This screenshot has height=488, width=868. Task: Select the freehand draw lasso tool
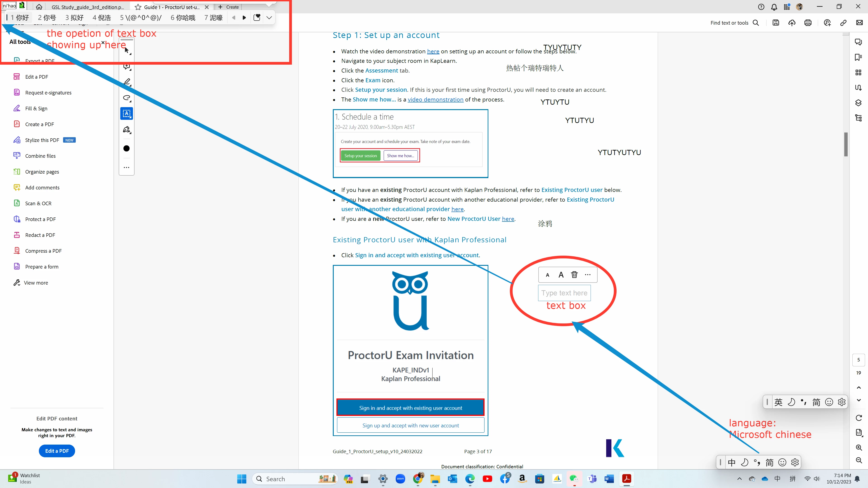click(x=126, y=98)
